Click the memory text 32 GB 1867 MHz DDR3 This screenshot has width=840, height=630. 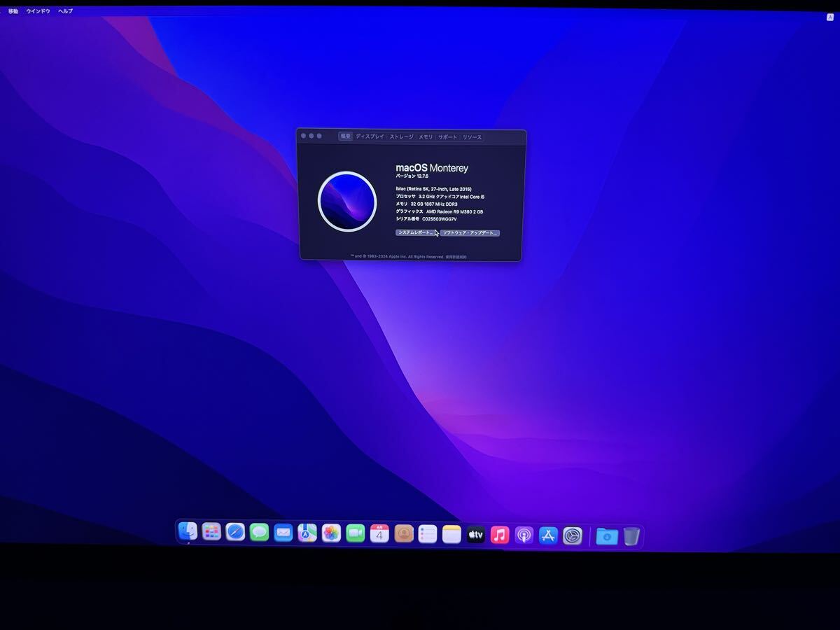point(434,204)
